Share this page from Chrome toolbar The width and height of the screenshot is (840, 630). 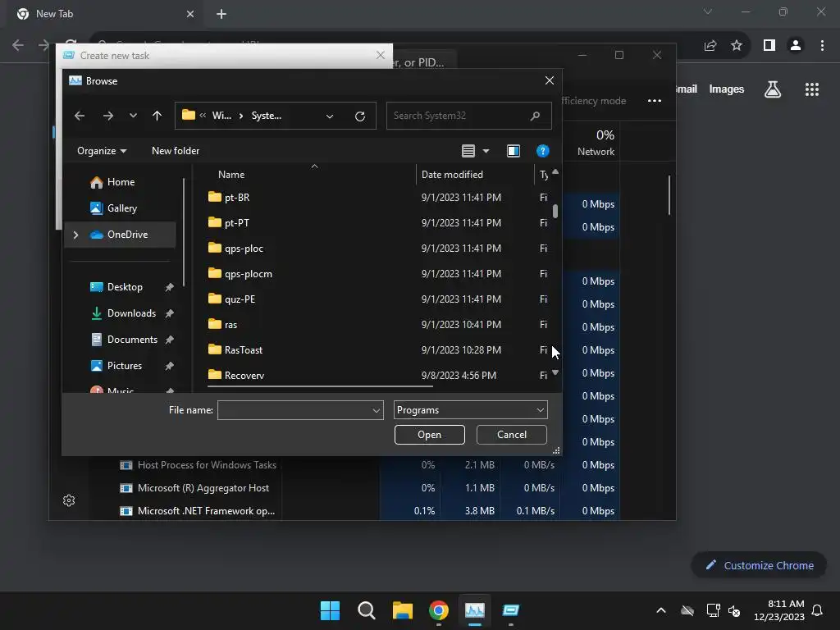(x=710, y=46)
